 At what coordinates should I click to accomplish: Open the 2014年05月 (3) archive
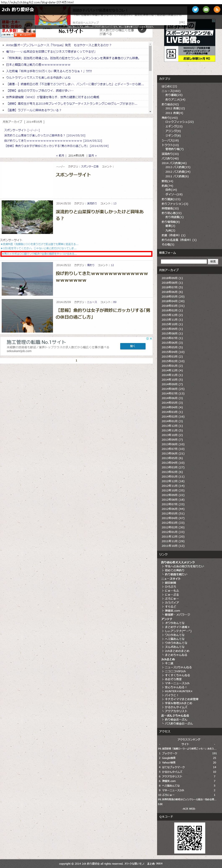coord(172,403)
